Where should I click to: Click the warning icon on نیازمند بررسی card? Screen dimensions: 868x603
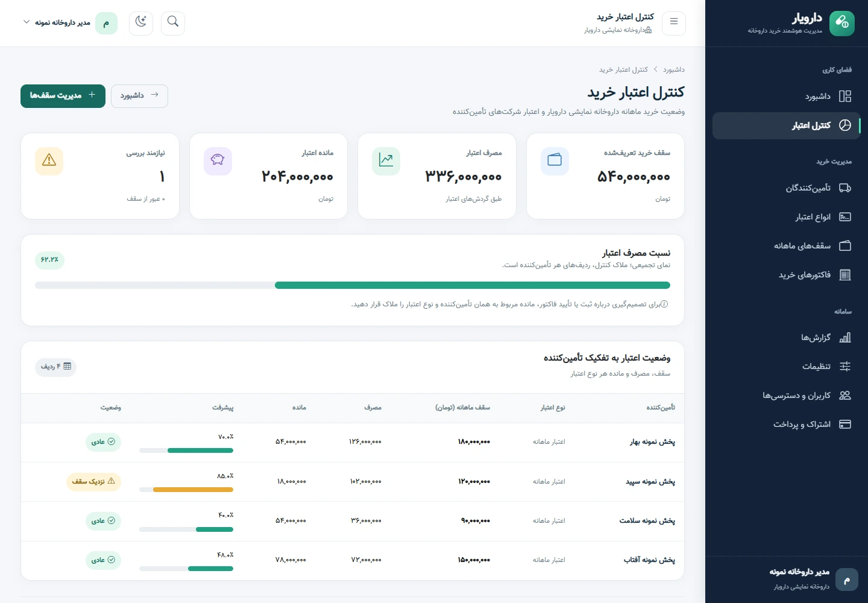coord(49,161)
